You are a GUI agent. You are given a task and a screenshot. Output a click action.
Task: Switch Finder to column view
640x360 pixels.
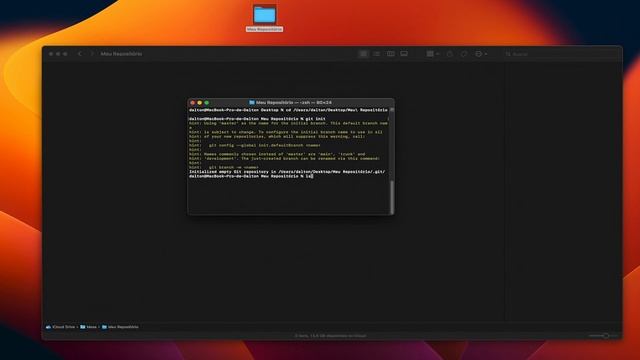pyautogui.click(x=391, y=54)
